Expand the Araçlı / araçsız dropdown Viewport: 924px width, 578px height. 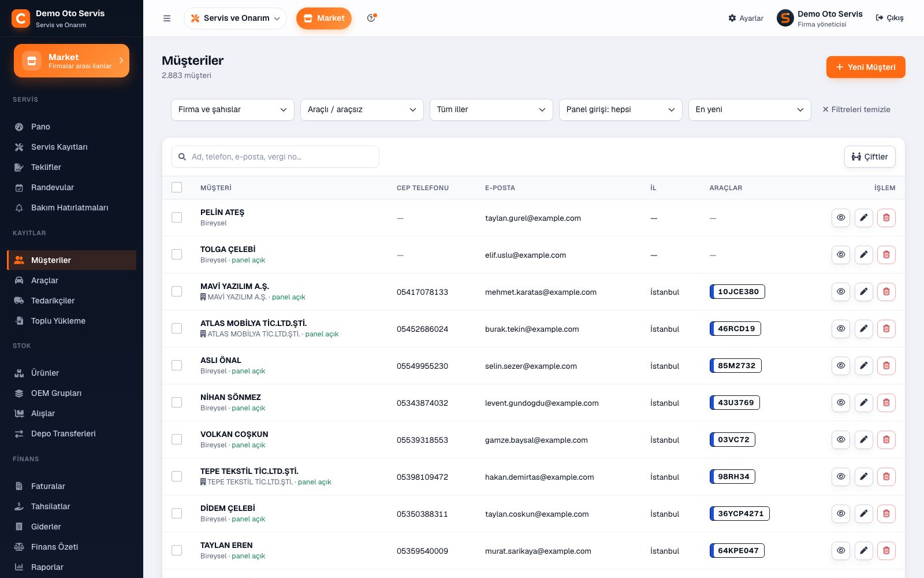point(362,110)
